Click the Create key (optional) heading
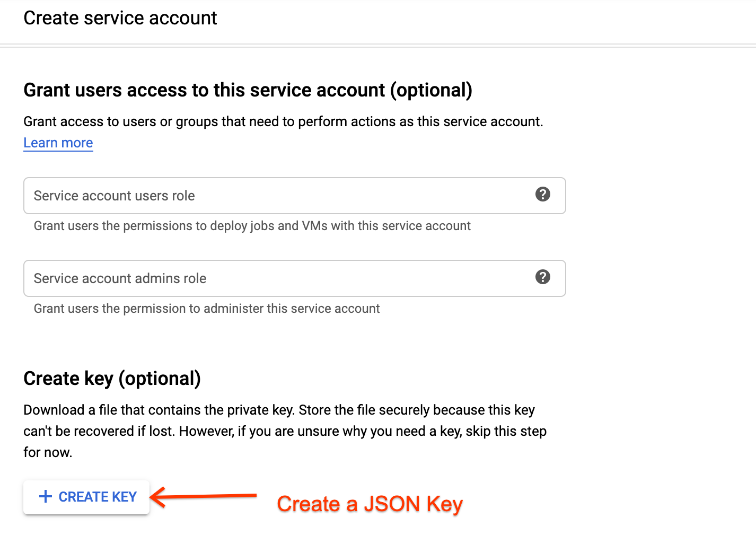Viewport: 756px width, 544px height. click(112, 379)
